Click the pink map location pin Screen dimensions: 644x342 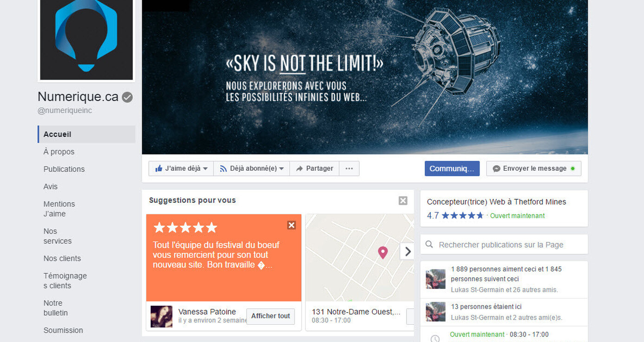click(383, 252)
